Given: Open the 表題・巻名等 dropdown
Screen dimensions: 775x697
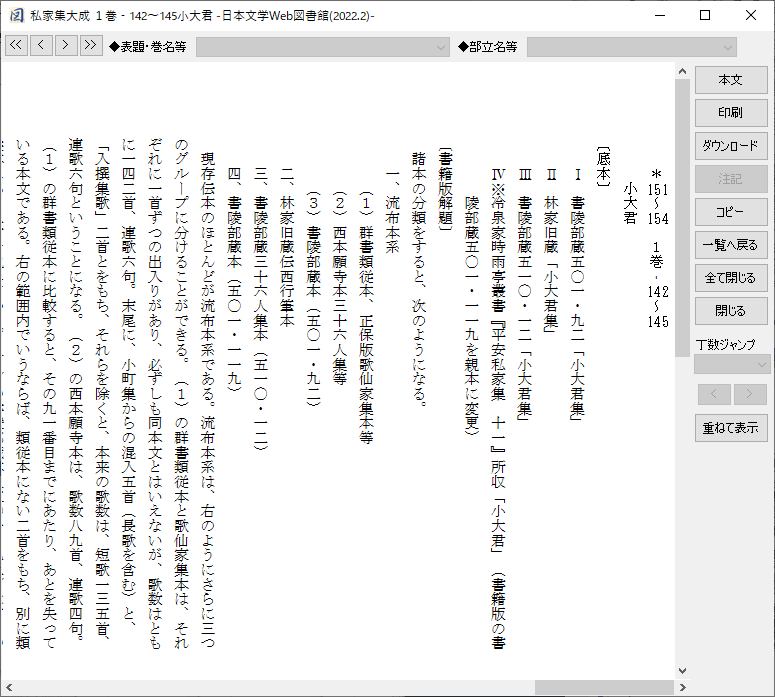Looking at the screenshot, I should click(x=323, y=47).
